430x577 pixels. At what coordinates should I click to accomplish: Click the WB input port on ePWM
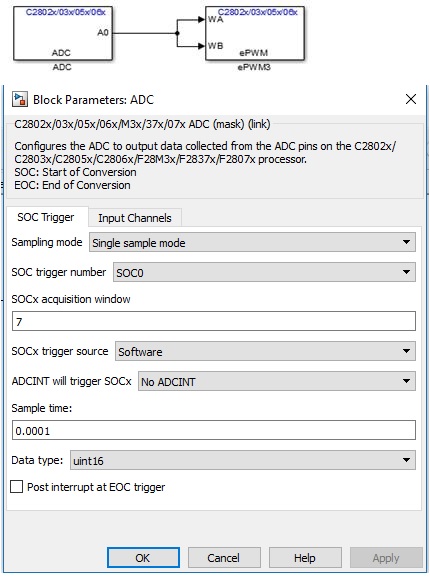[x=215, y=46]
